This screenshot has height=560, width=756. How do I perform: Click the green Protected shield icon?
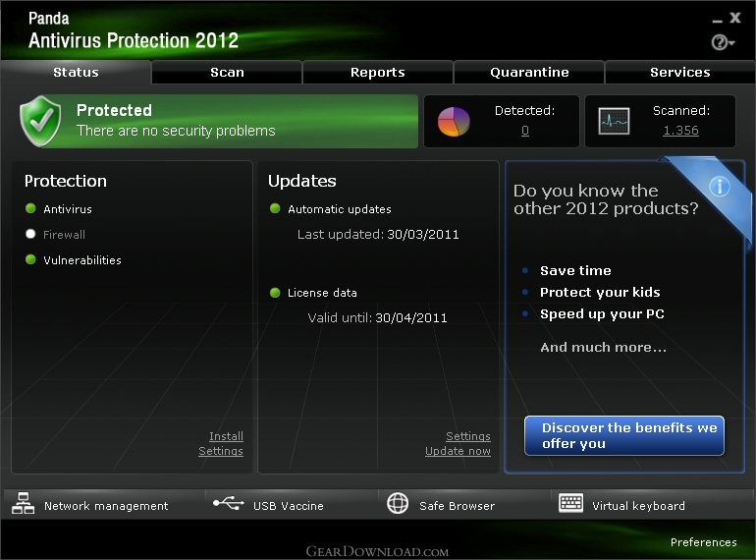40,121
